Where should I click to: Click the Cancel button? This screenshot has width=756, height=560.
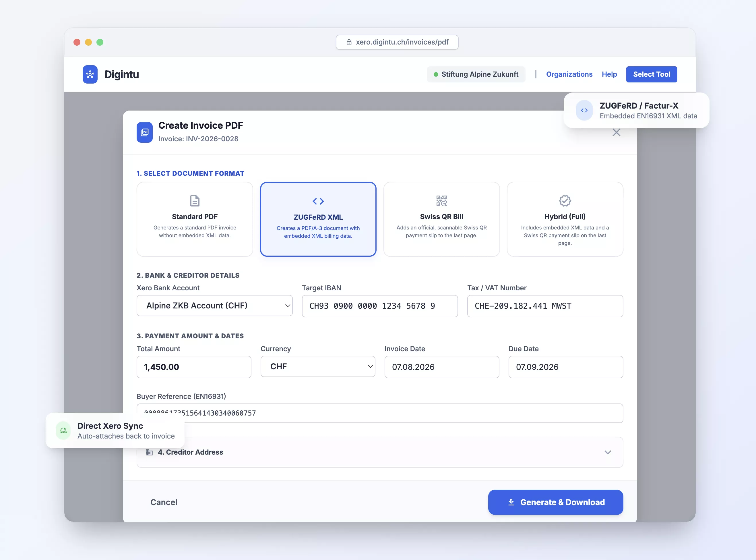point(164,502)
